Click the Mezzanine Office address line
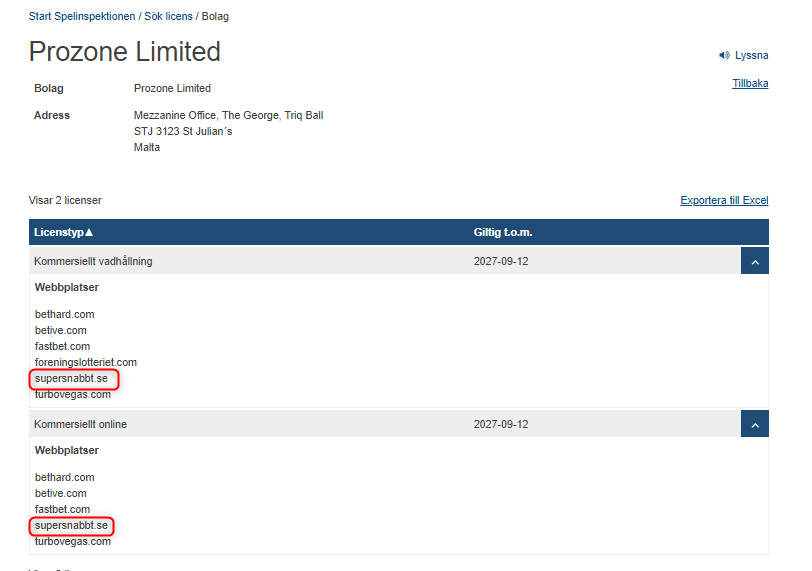This screenshot has height=571, width=812. click(228, 115)
